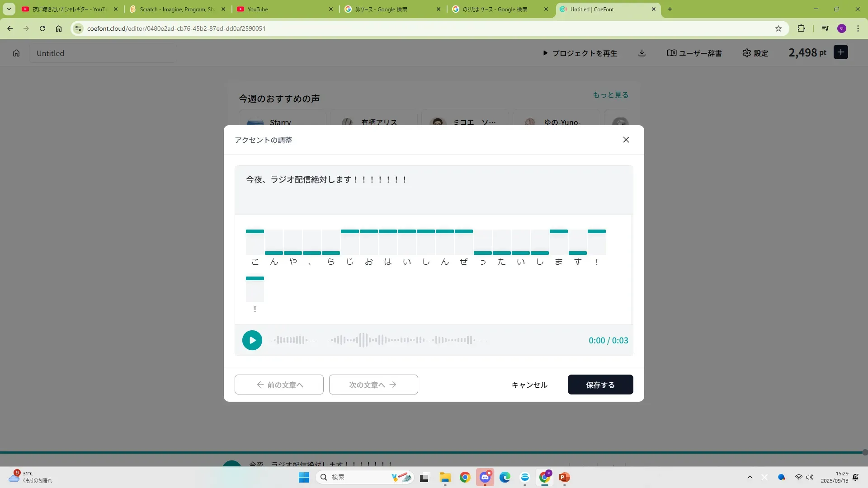Image resolution: width=868 pixels, height=488 pixels.
Task: Set the high accent for ん after こ
Action: (x=274, y=232)
